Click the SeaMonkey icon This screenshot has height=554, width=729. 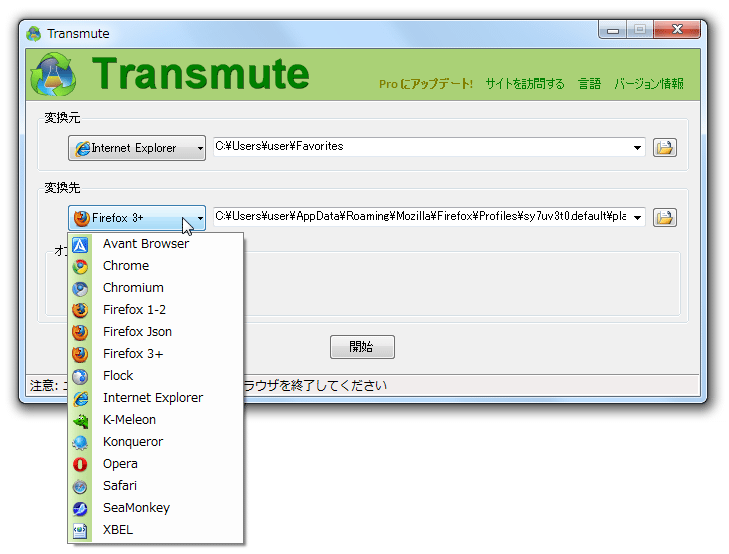point(80,508)
